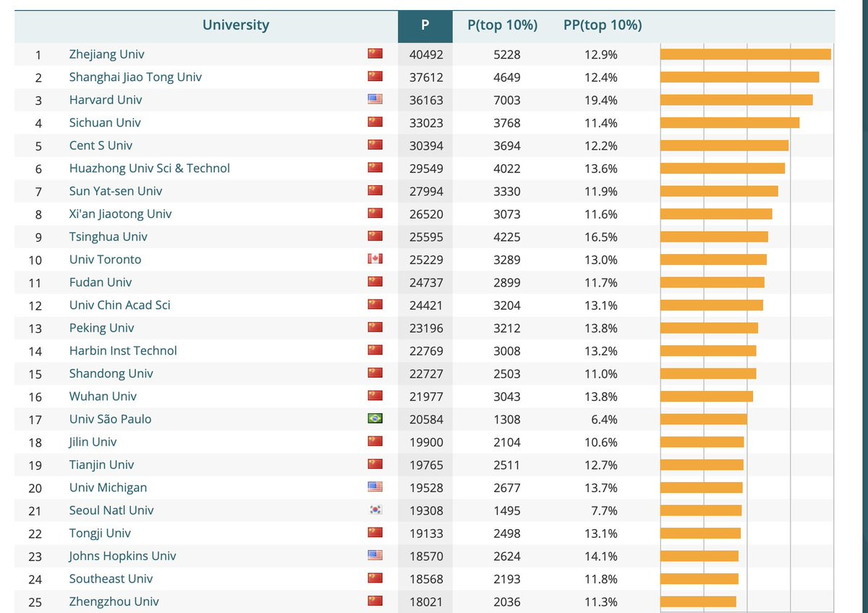Viewport: 868px width, 613px height.
Task: Open the Harbin Inst Technol link
Action: [123, 350]
